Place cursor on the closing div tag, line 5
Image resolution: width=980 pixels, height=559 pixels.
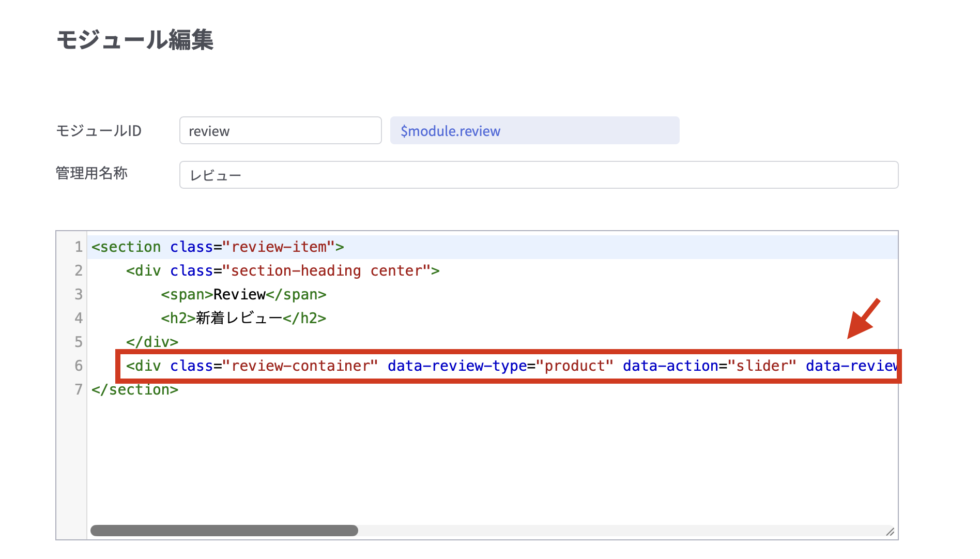click(152, 342)
